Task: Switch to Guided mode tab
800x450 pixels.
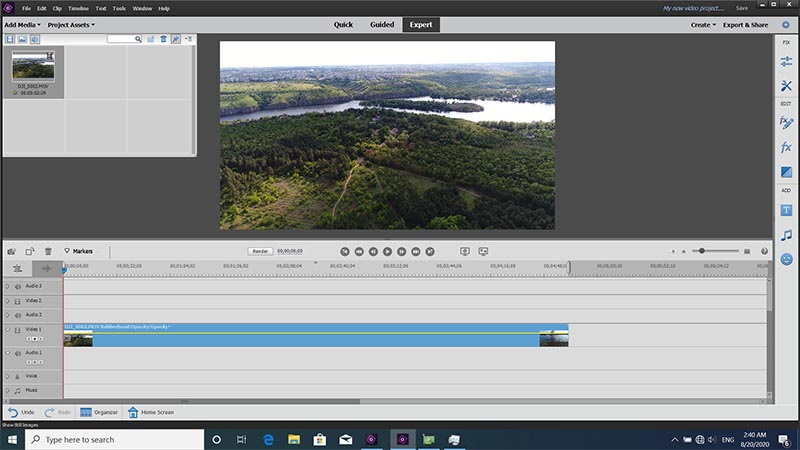Action: (x=382, y=24)
